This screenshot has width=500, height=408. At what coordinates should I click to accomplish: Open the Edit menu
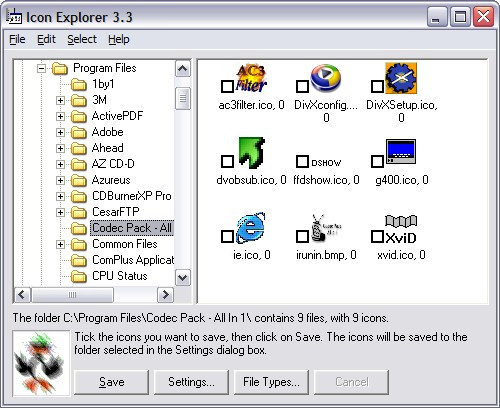[46, 39]
